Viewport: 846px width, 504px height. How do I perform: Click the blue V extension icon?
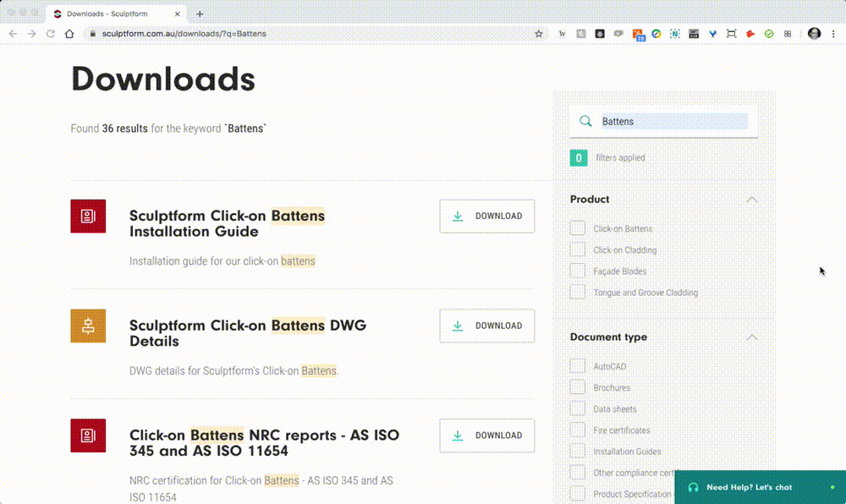[x=712, y=34]
